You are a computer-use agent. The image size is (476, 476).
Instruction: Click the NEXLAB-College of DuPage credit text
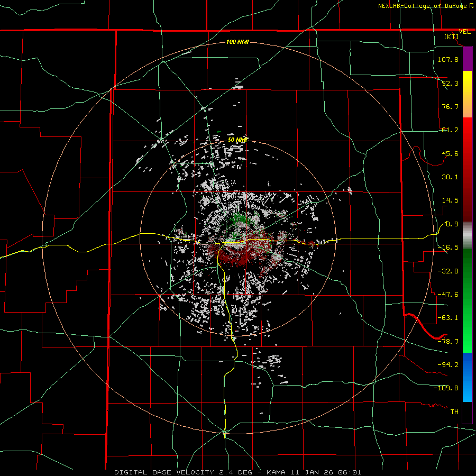click(422, 6)
